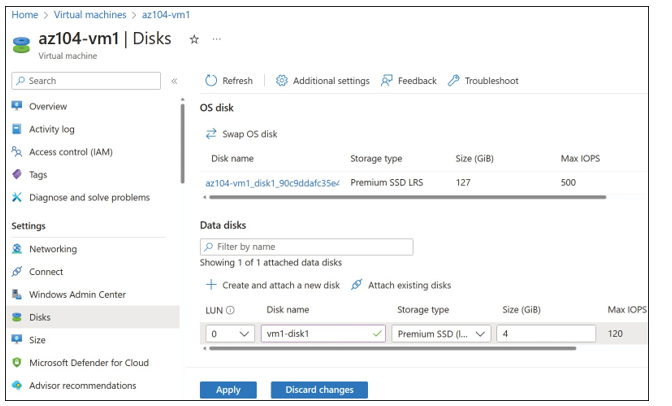Select Size under Settings
Screen dimensions: 672x406
tap(37, 340)
